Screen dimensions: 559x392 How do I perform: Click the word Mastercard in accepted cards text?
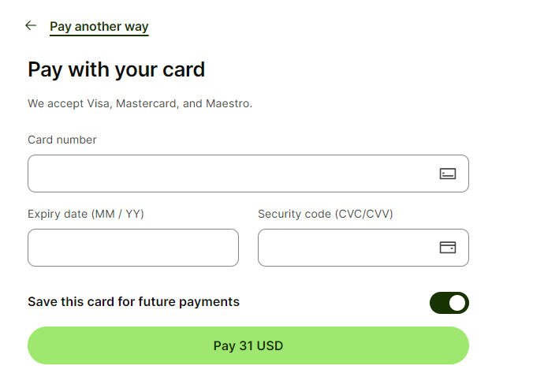[x=145, y=103]
